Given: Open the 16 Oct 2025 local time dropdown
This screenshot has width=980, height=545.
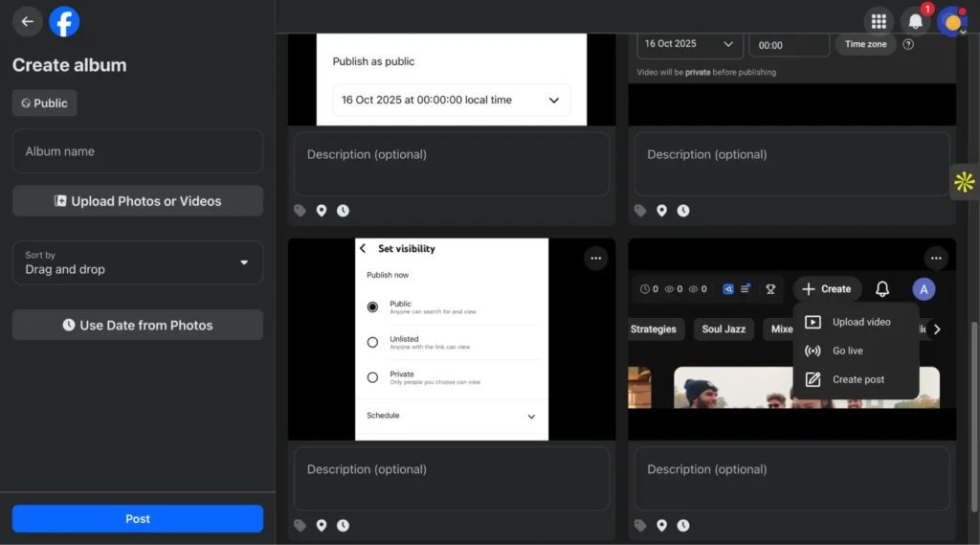Looking at the screenshot, I should coord(451,100).
